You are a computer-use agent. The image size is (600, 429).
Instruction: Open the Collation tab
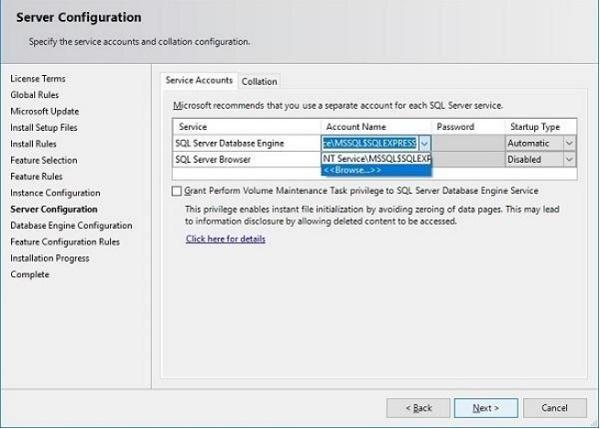[x=259, y=81]
